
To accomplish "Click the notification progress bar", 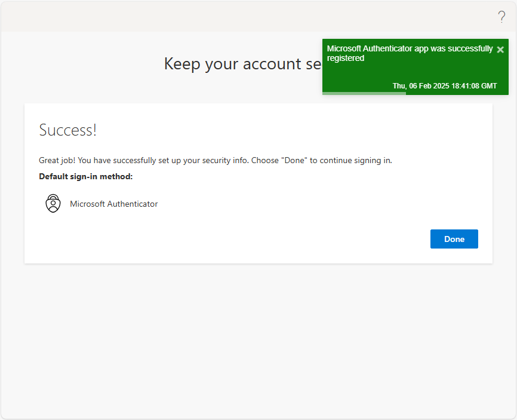I will 416,94.
